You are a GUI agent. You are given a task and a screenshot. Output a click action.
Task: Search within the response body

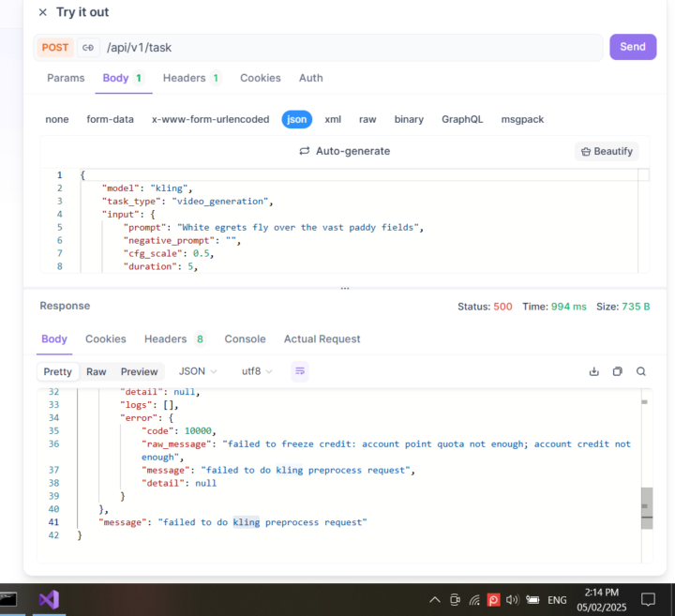[x=641, y=371]
